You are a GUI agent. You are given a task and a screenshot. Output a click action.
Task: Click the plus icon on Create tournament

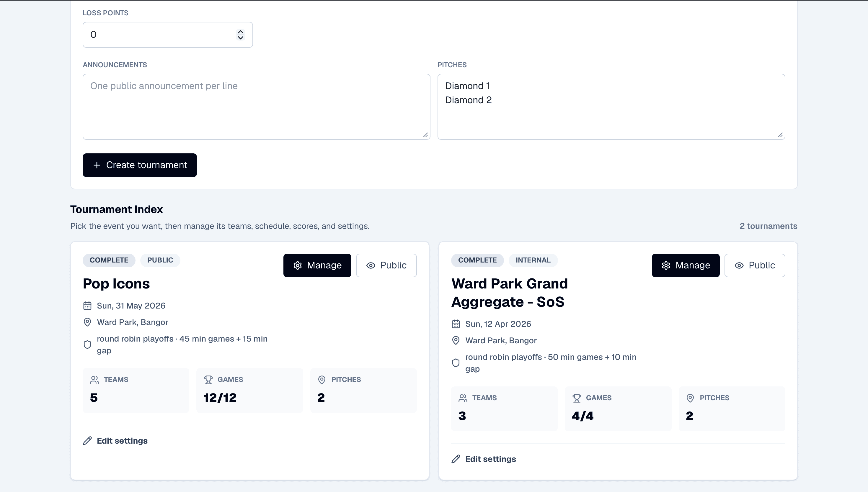[97, 165]
